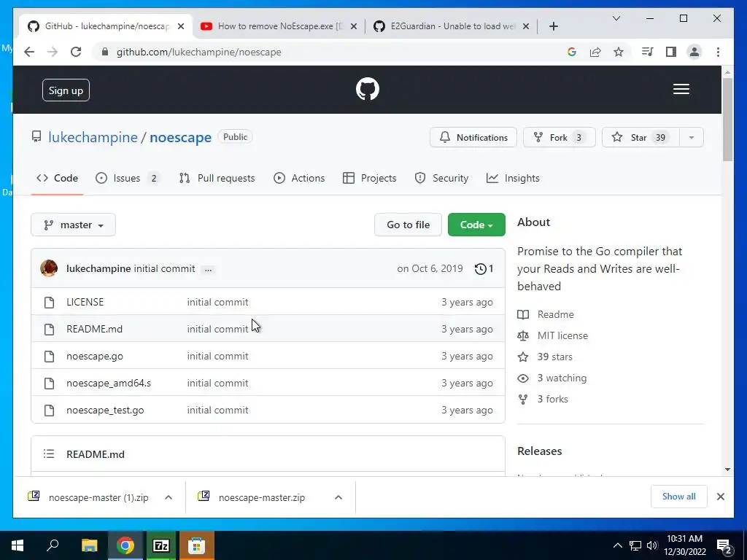Open the MIT license link
The width and height of the screenshot is (747, 560).
[x=562, y=335]
